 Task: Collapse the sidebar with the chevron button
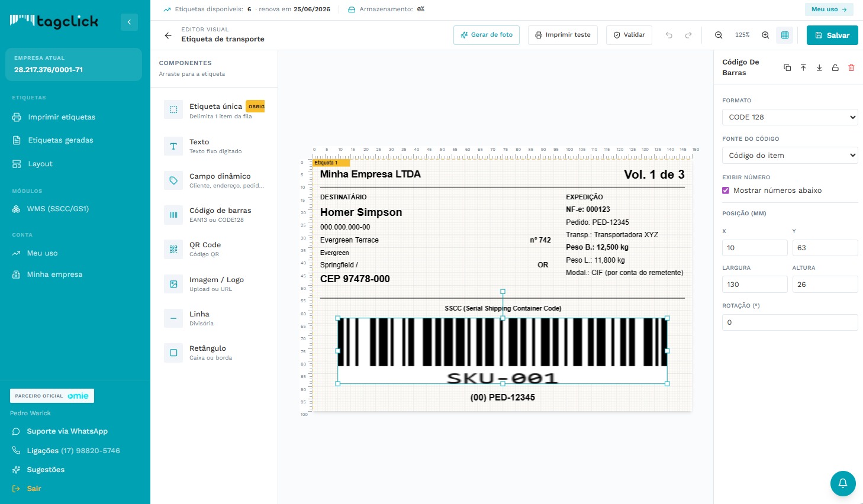pyautogui.click(x=129, y=22)
